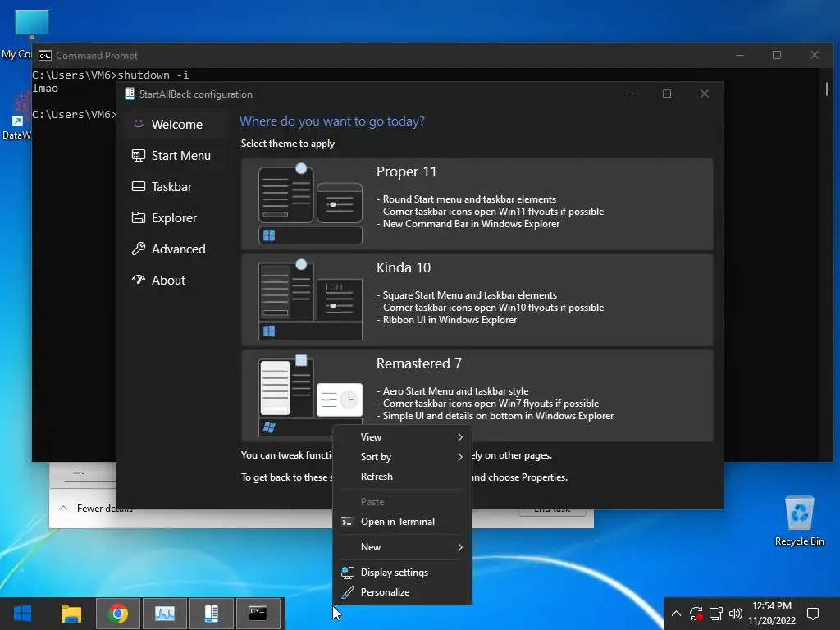Choose Personalize from the context menu
Screen dimensions: 840x630
(x=402, y=592)
